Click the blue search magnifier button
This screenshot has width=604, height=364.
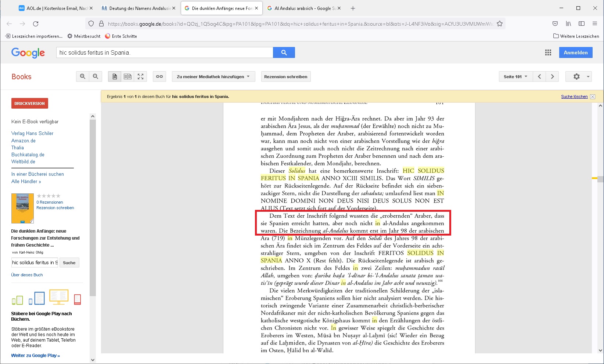click(284, 52)
